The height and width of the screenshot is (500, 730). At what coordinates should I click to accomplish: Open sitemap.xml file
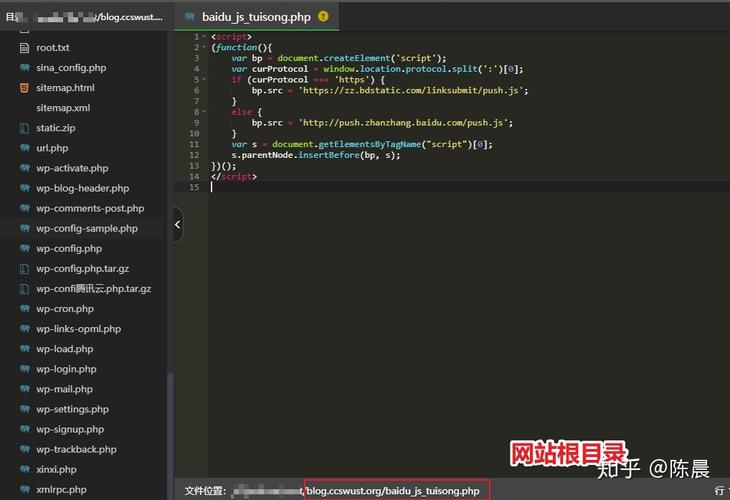[x=63, y=108]
